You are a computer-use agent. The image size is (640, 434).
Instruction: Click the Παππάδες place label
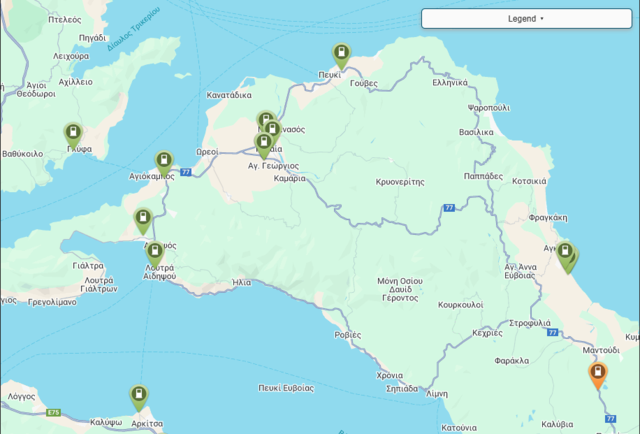(483, 176)
